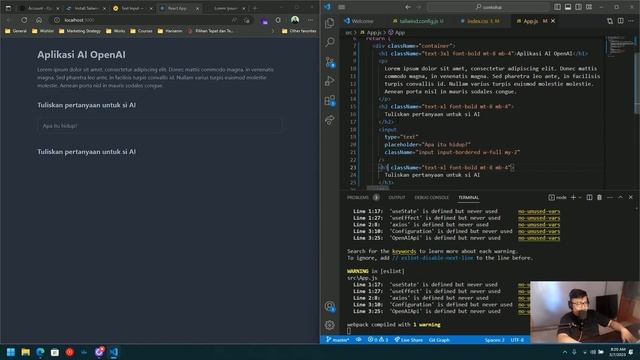Open the VS Code Manage gear icon
The width and height of the screenshot is (640, 360).
pyautogui.click(x=330, y=325)
